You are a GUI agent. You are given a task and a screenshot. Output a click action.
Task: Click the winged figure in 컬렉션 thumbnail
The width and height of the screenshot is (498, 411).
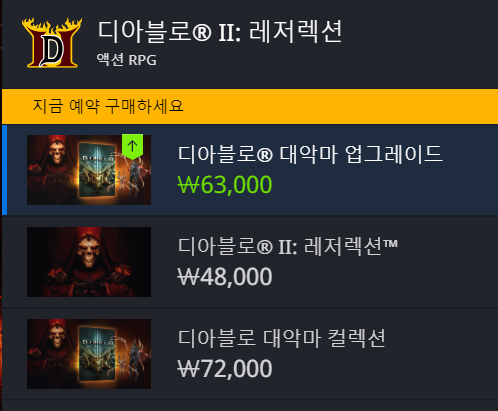[x=133, y=358]
